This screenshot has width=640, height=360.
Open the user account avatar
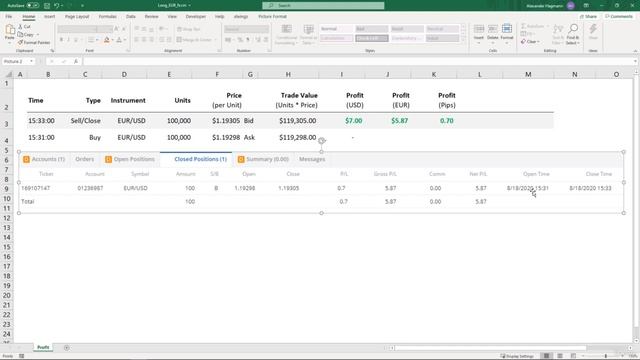pos(571,6)
